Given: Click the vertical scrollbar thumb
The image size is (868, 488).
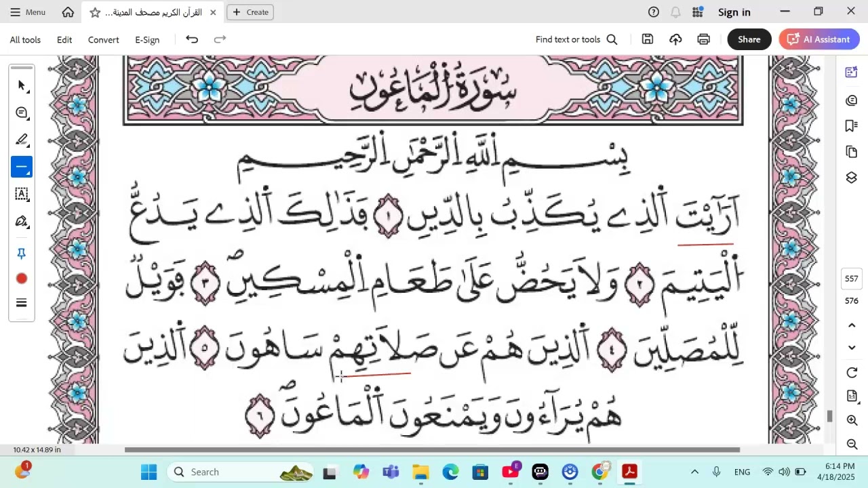Looking at the screenshot, I should pyautogui.click(x=829, y=416).
